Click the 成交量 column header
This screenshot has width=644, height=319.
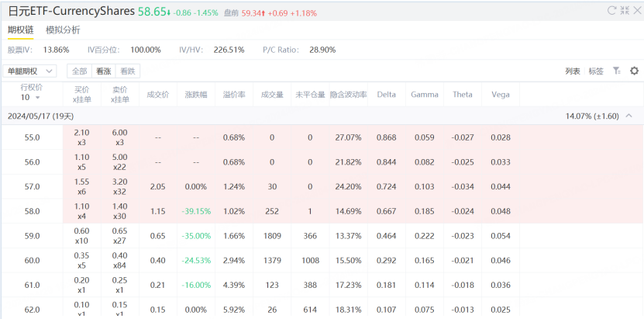click(272, 95)
